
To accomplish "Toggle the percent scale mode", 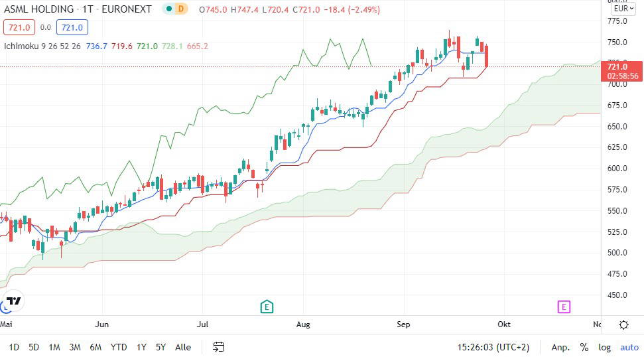I will point(584,347).
